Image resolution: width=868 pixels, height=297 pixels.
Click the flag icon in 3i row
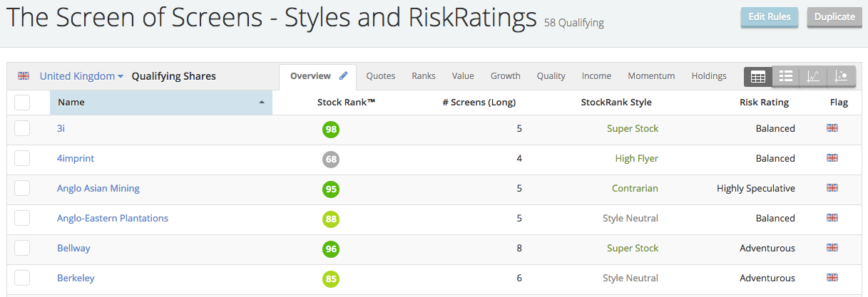click(832, 128)
